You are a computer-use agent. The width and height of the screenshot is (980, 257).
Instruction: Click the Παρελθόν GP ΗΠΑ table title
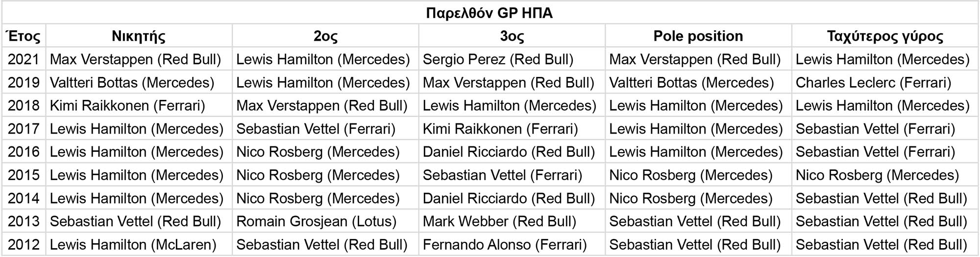[x=489, y=13]
